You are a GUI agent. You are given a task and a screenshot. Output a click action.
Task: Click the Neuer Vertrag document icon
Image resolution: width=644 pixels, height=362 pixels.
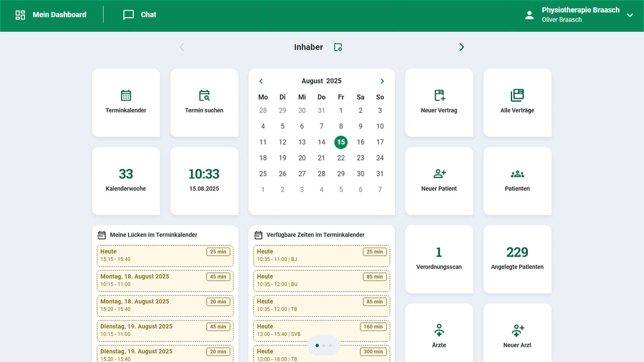click(x=439, y=96)
